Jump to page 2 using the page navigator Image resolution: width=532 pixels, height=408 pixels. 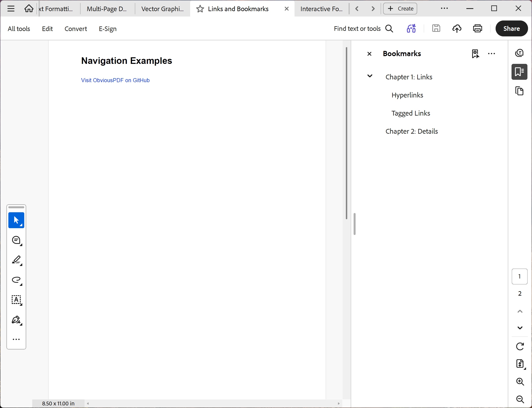520,293
